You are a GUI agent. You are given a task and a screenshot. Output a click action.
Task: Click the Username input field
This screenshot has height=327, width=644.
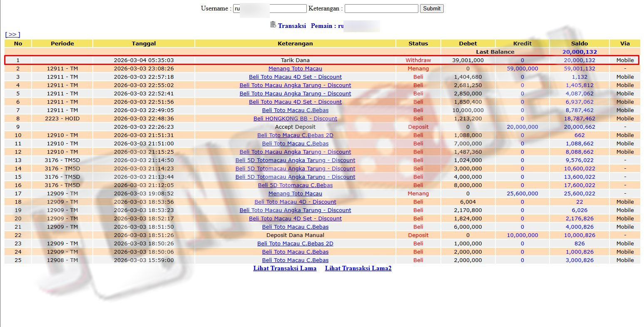pos(270,8)
